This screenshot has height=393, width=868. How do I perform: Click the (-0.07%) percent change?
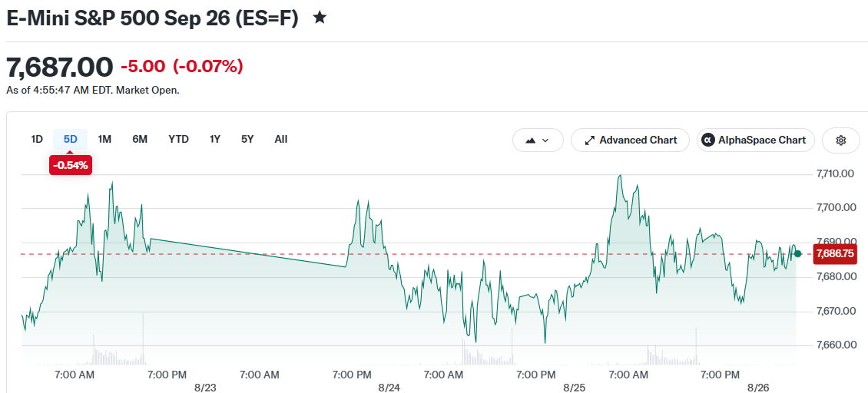tap(208, 67)
